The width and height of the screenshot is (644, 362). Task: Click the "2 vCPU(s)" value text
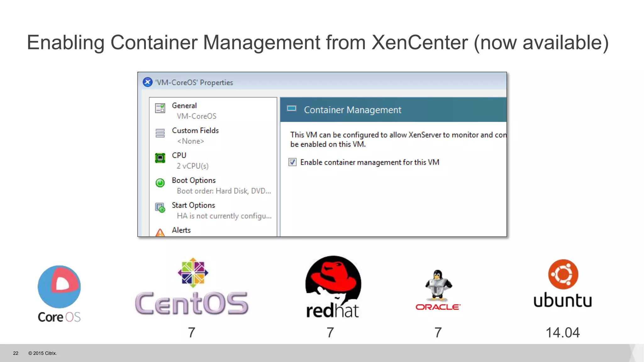[x=192, y=166]
